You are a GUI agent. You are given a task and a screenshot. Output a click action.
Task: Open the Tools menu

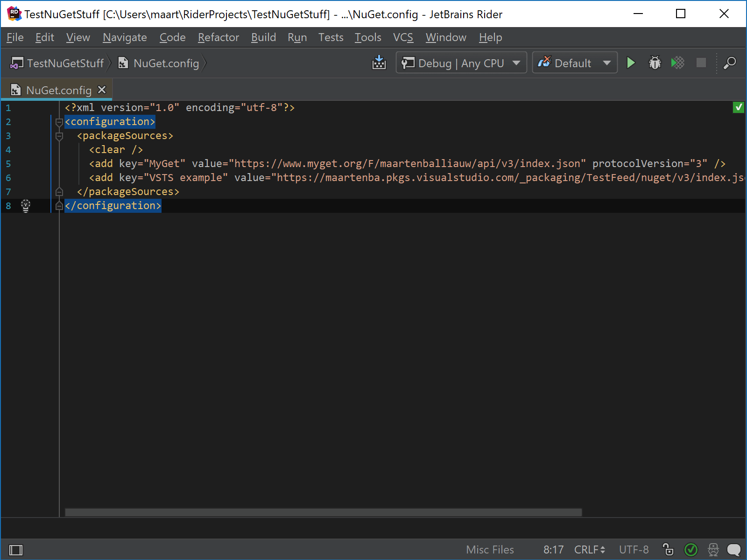coord(368,37)
